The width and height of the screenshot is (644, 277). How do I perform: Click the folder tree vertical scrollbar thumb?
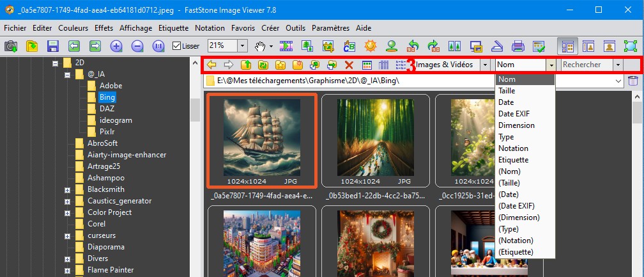click(195, 110)
